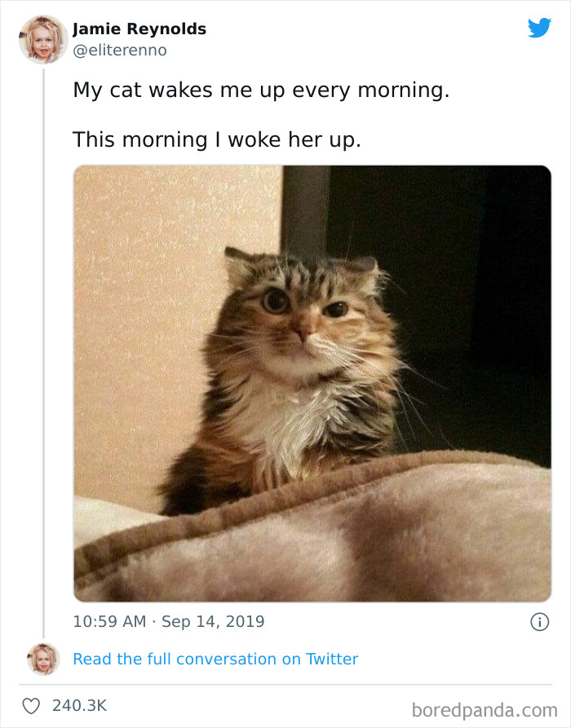Follow the 'Read the full conversation on Twitter' link
This screenshot has width=571, height=728.
tap(216, 659)
